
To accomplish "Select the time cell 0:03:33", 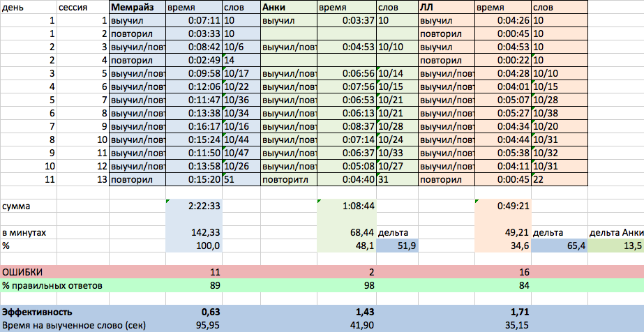I will coord(194,33).
